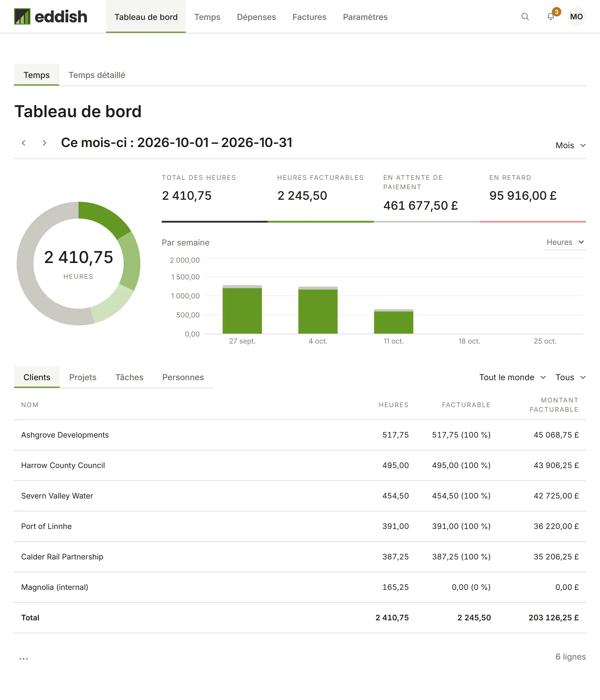
Task: Open the search magnifier icon
Action: (525, 17)
